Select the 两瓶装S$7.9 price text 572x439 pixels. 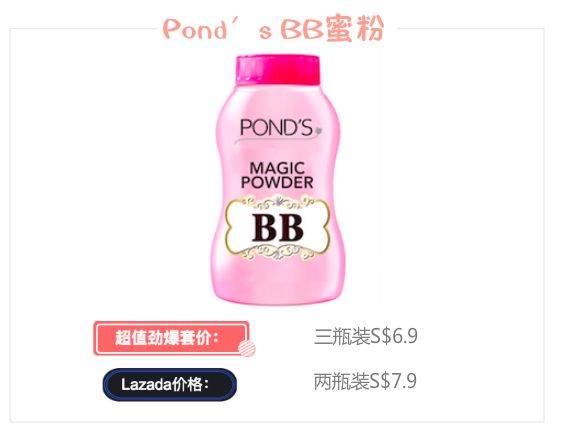pyautogui.click(x=365, y=382)
